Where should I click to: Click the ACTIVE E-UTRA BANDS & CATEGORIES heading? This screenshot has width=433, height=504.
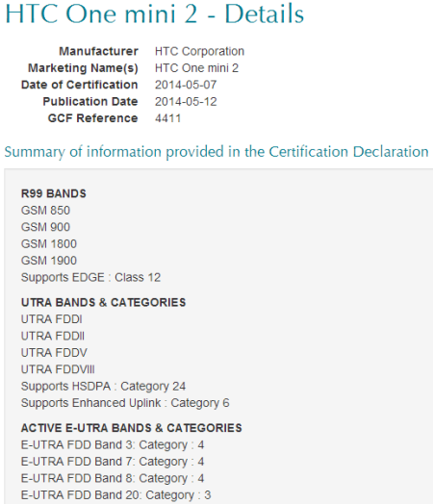(132, 428)
